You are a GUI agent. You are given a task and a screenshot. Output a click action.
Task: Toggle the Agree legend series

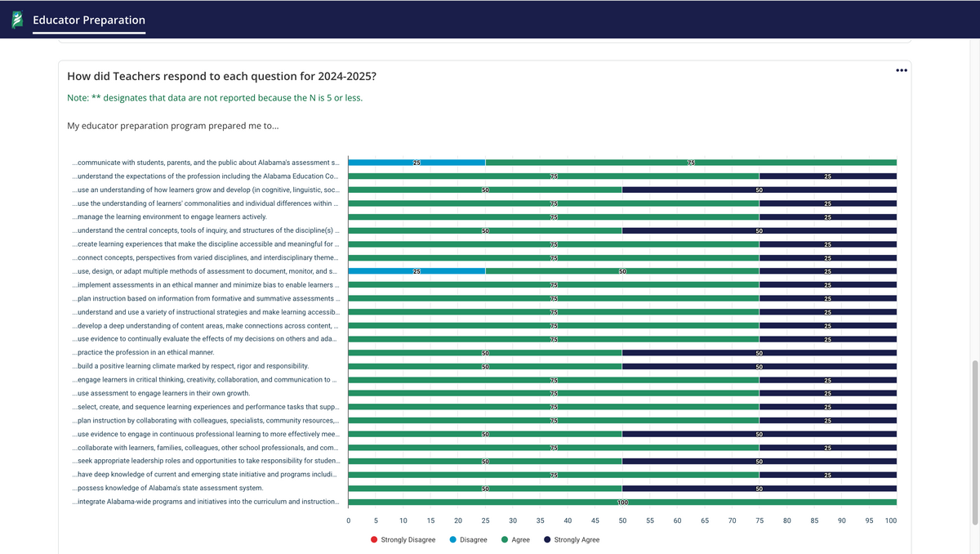515,540
